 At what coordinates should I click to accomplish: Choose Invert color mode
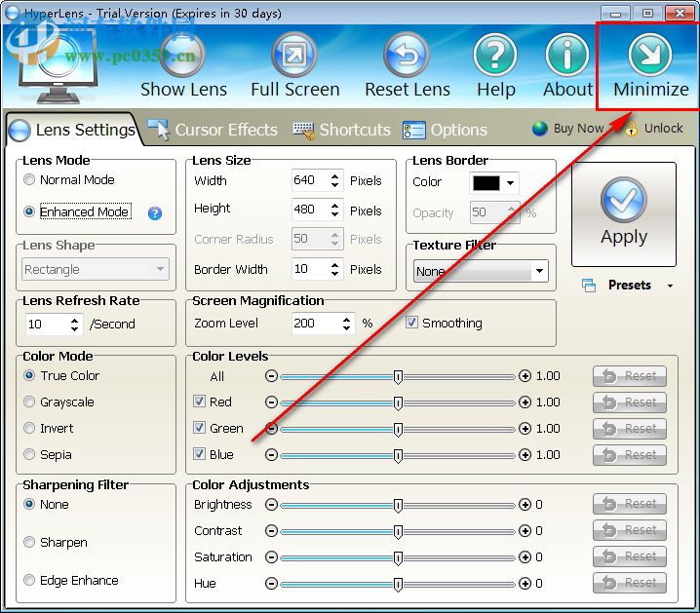point(29,428)
